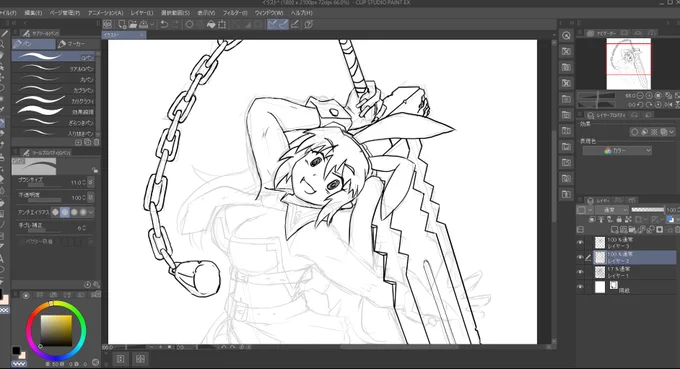Open the opacity dynamics button
Viewport: 680px width, 369px height.
coord(91,197)
